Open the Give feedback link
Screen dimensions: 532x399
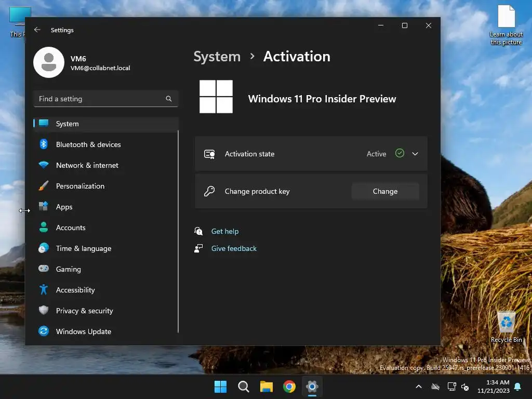(234, 248)
